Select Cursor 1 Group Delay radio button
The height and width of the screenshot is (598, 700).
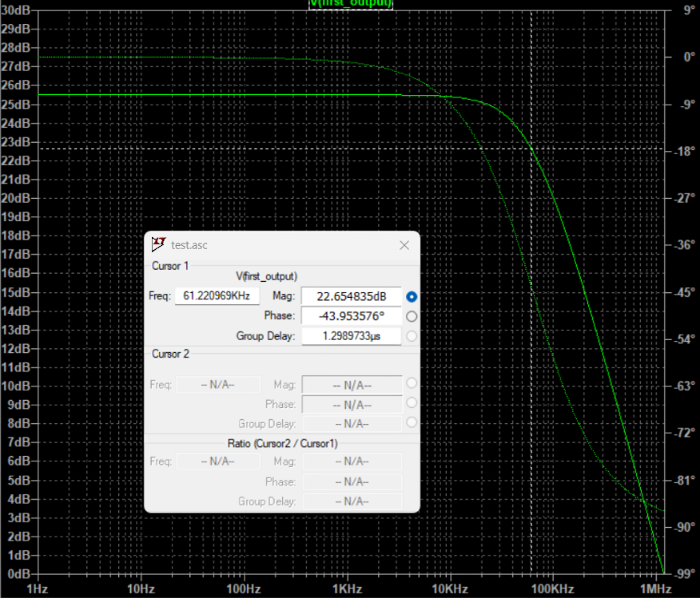click(411, 336)
